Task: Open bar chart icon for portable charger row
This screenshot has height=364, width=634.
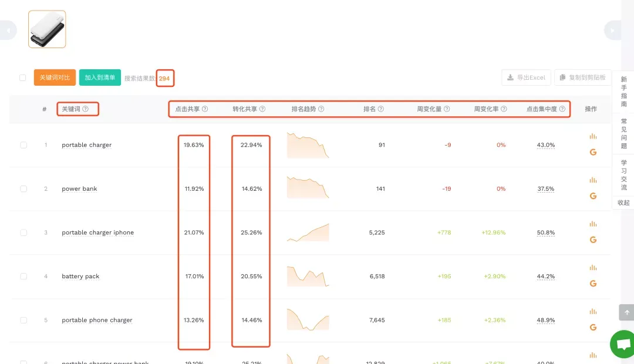Action: 593,136
